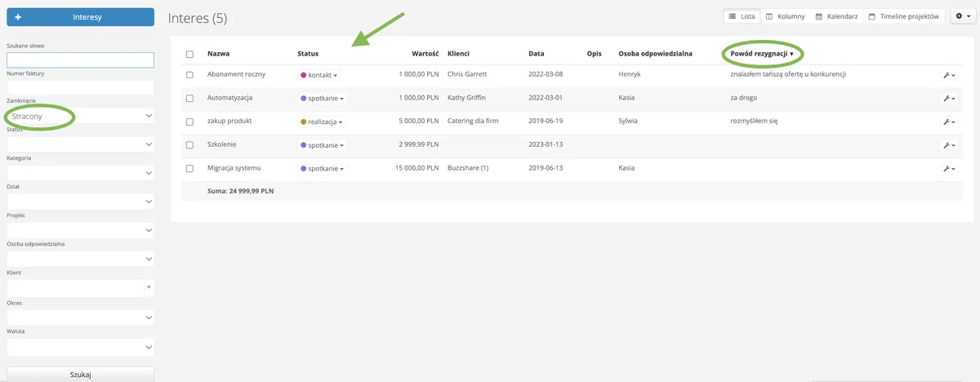Open the Projekt filter dropdown
Image resolution: width=980 pixels, height=382 pixels.
pos(80,230)
